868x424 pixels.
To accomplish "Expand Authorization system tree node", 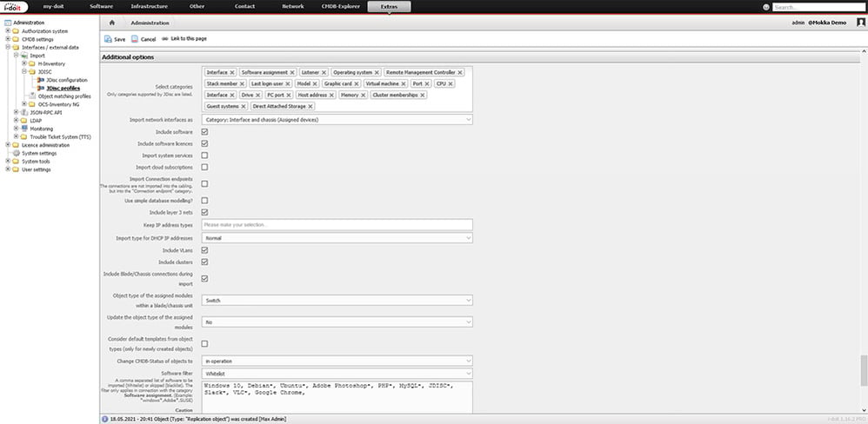I will click(8, 31).
